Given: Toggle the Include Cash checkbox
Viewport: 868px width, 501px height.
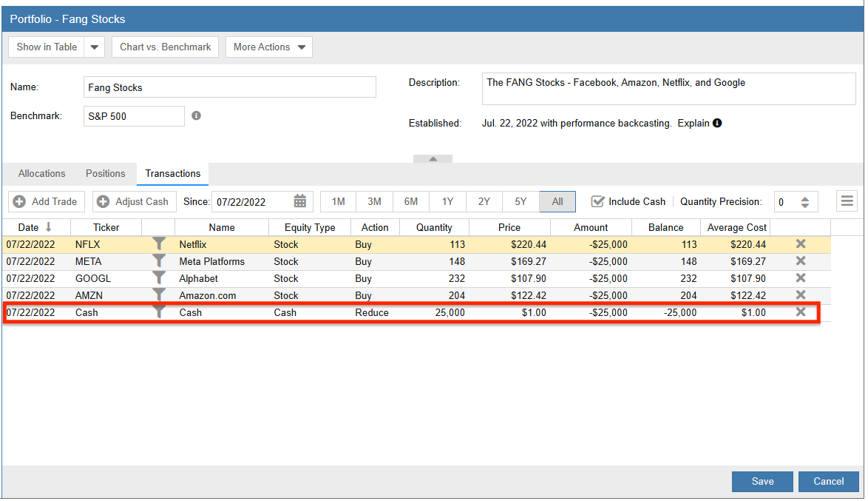Looking at the screenshot, I should click(x=598, y=201).
